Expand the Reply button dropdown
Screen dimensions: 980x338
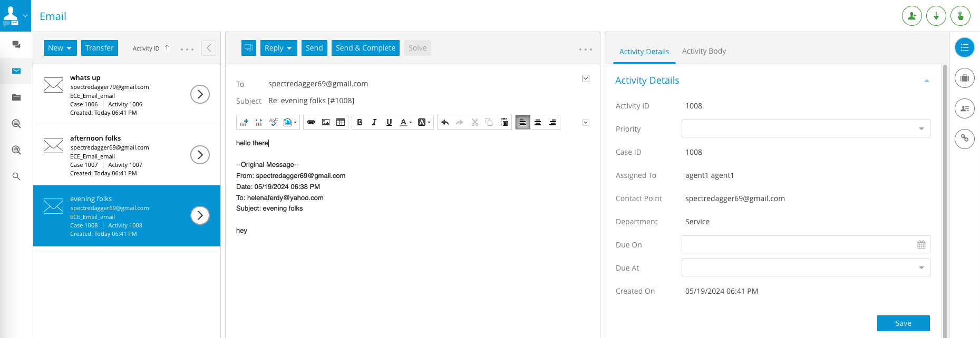[289, 48]
